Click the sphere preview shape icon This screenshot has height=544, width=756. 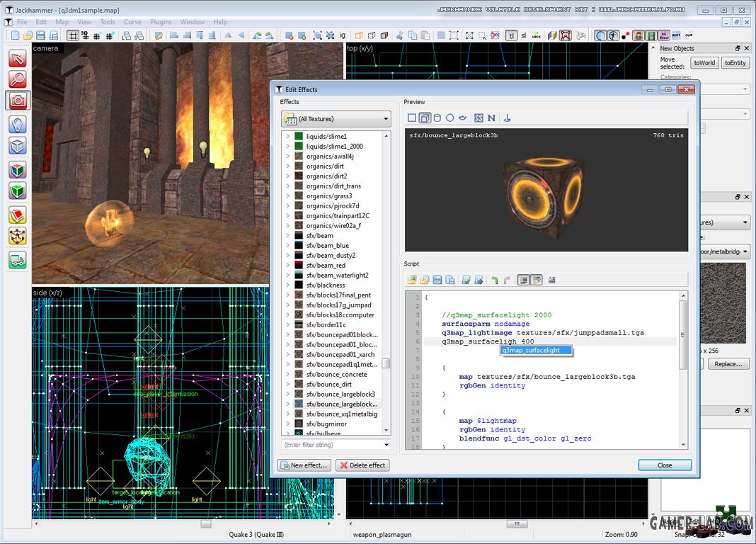[x=449, y=118]
